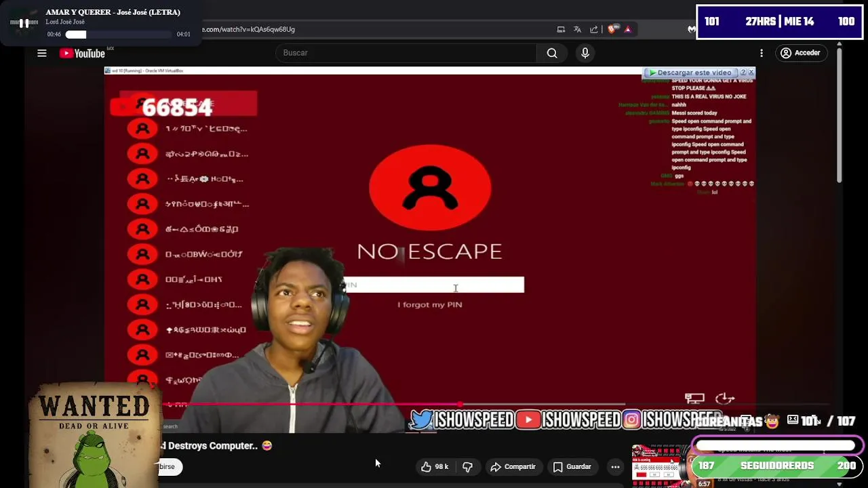Sign in with the Acceder button
Viewport: 868px width, 488px height.
tap(801, 53)
